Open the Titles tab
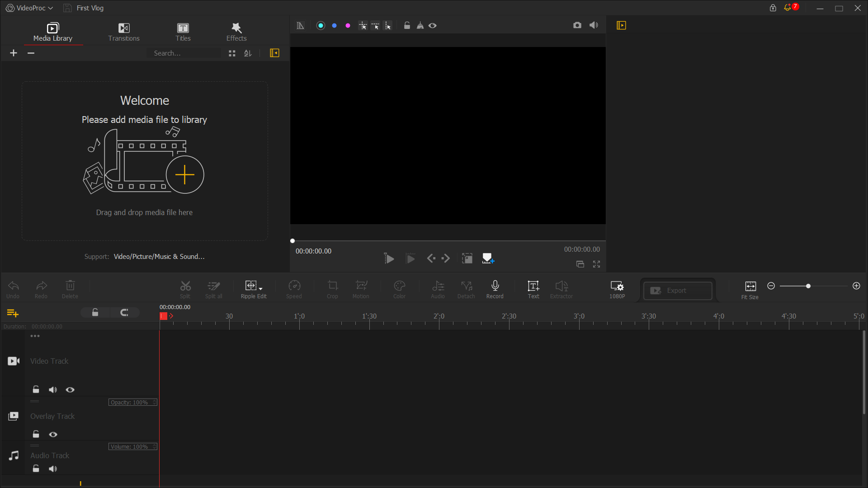 tap(183, 32)
